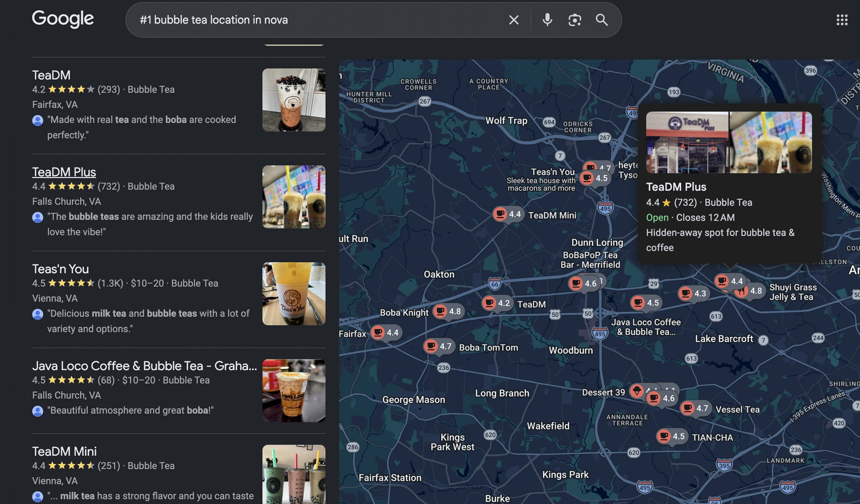860x504 pixels.
Task: Select Boba TomTom 4.7 map pin
Action: tap(439, 346)
